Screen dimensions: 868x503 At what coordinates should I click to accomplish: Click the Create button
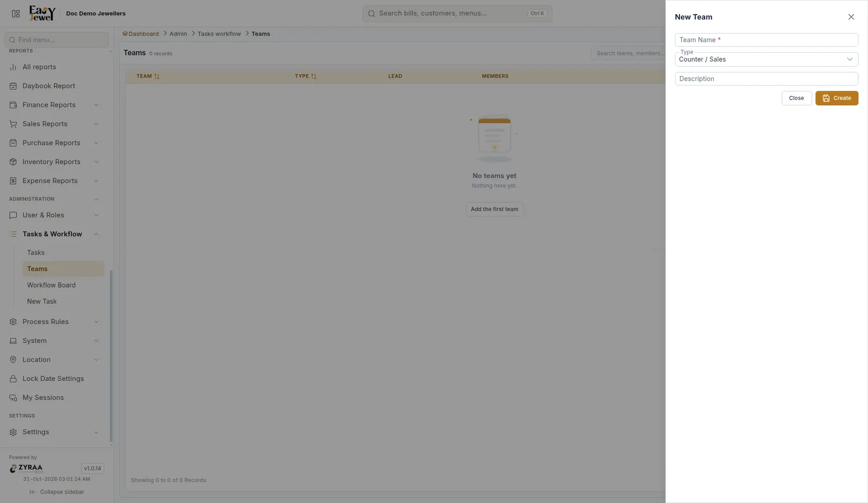[x=837, y=98]
